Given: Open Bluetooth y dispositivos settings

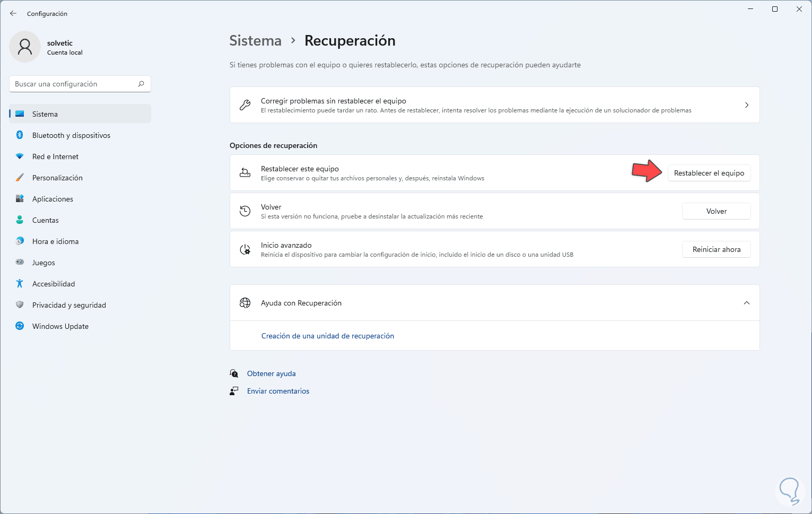Looking at the screenshot, I should tap(80, 135).
